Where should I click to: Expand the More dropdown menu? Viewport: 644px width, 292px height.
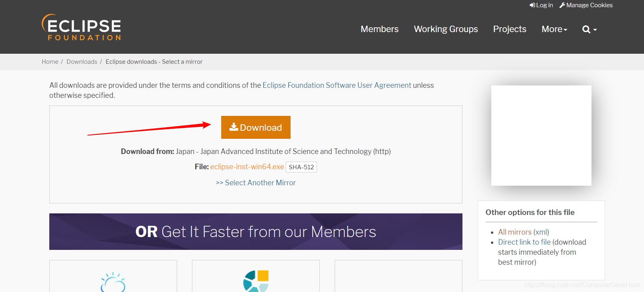coord(555,29)
